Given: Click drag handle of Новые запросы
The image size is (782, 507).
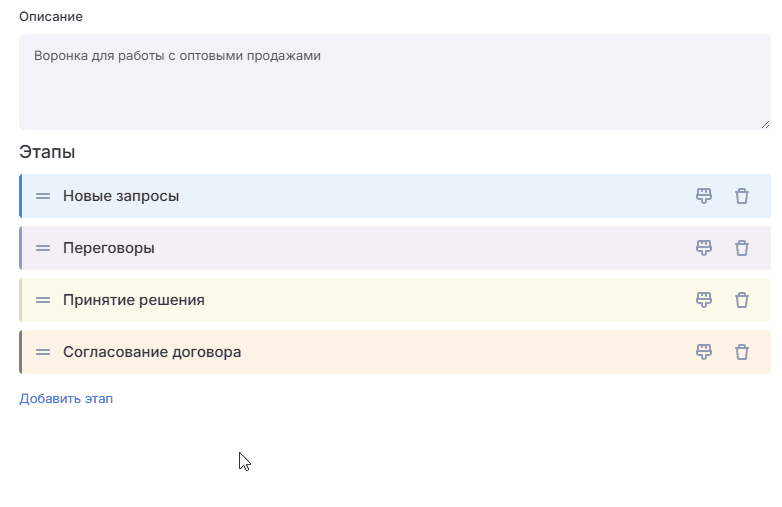Looking at the screenshot, I should [x=43, y=196].
